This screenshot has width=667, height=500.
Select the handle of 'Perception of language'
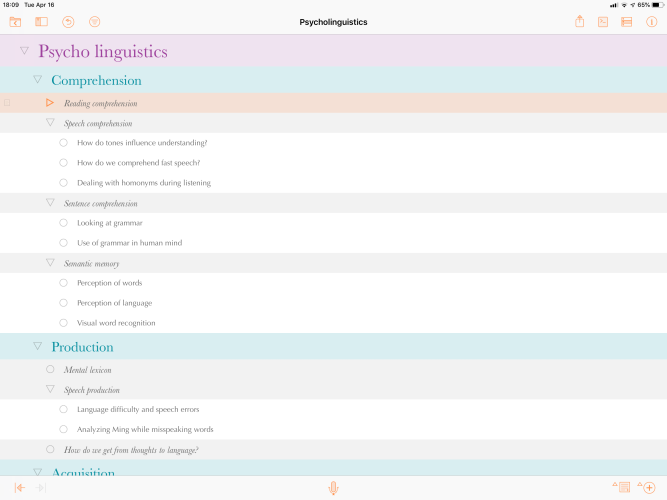tap(63, 303)
